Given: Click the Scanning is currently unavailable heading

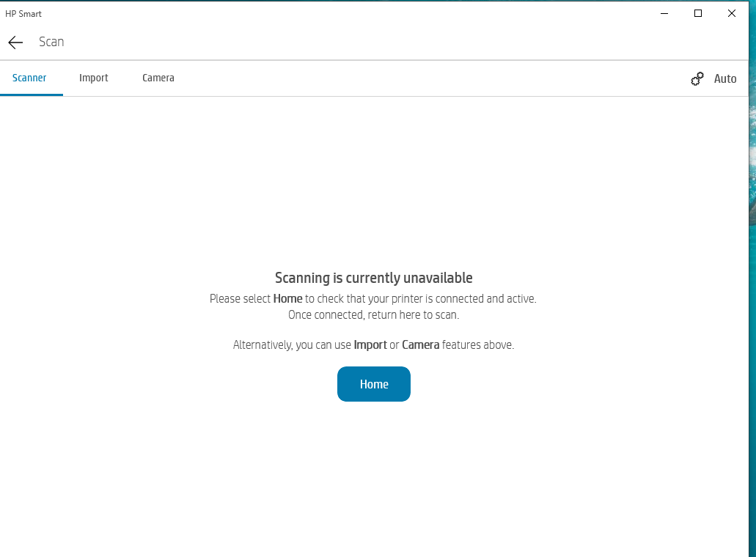Looking at the screenshot, I should point(373,278).
